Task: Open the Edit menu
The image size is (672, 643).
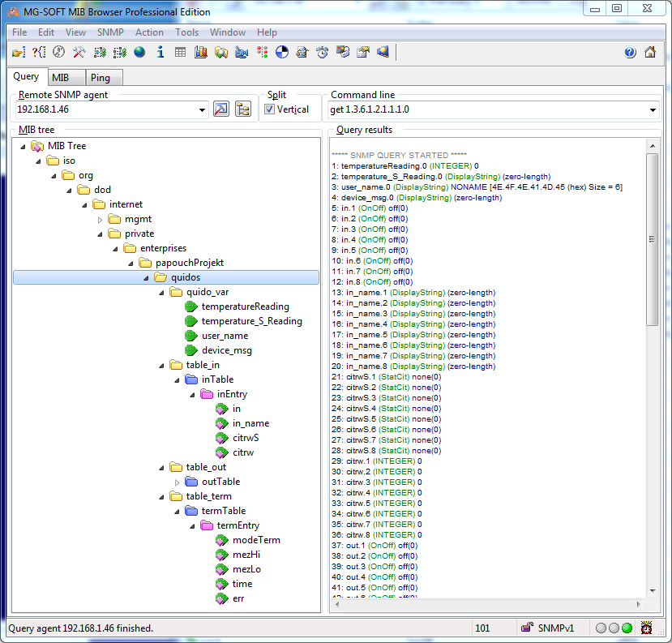Action: point(46,32)
